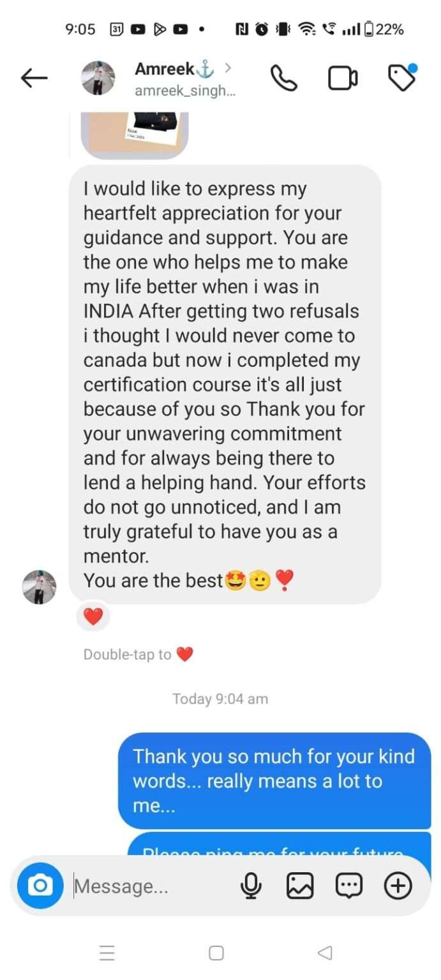Tap the sender avatar beside long message
This screenshot has width=441, height=980.
pyautogui.click(x=40, y=587)
